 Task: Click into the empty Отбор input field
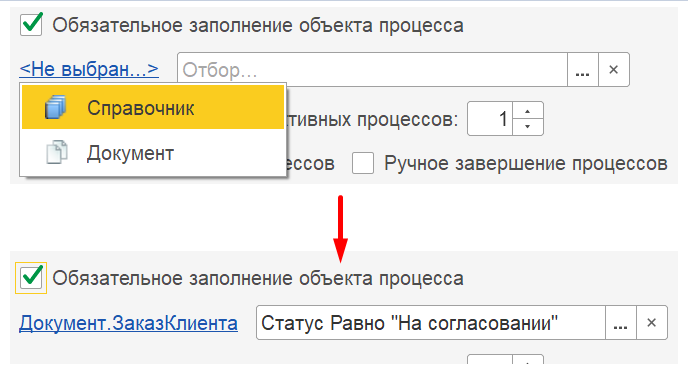372,69
